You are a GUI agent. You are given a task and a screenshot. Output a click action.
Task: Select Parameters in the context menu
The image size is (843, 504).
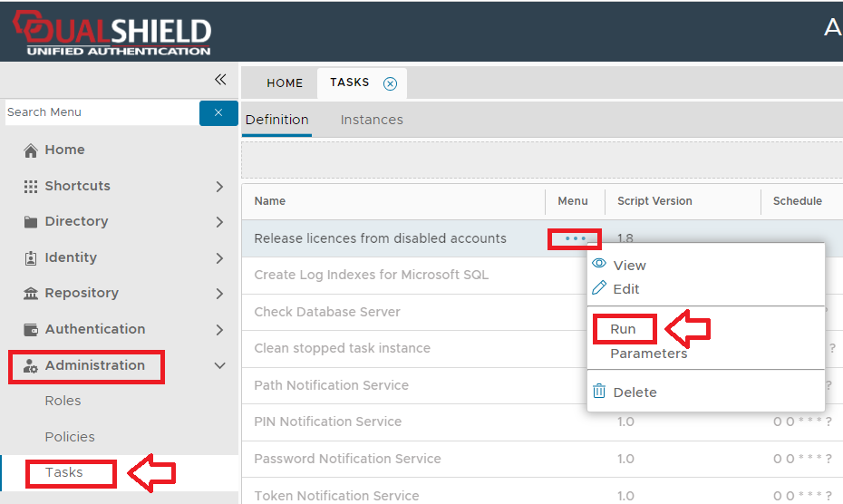(648, 354)
